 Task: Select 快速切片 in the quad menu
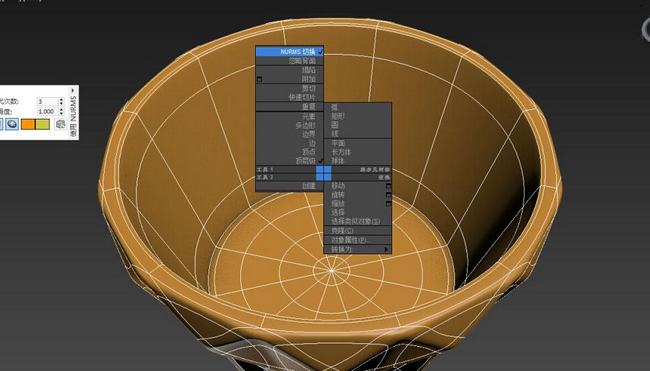(x=289, y=97)
